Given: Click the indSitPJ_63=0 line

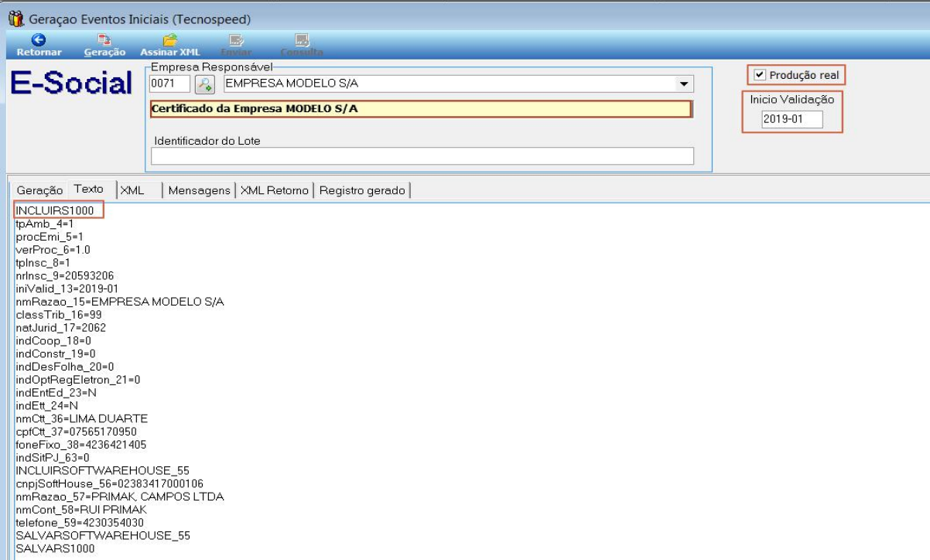Looking at the screenshot, I should tap(52, 458).
